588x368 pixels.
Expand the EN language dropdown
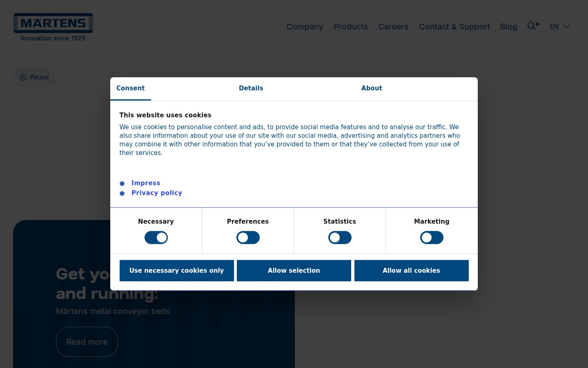click(559, 27)
